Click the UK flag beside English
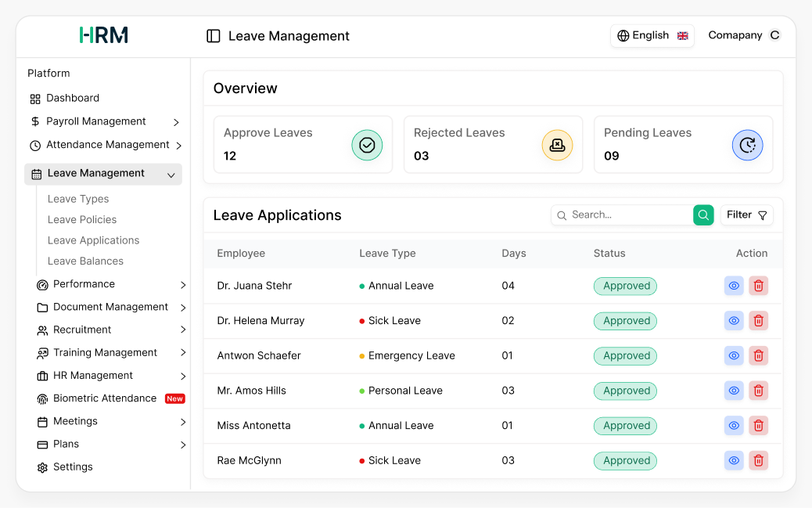Viewport: 812px width, 508px height. pyautogui.click(x=682, y=35)
